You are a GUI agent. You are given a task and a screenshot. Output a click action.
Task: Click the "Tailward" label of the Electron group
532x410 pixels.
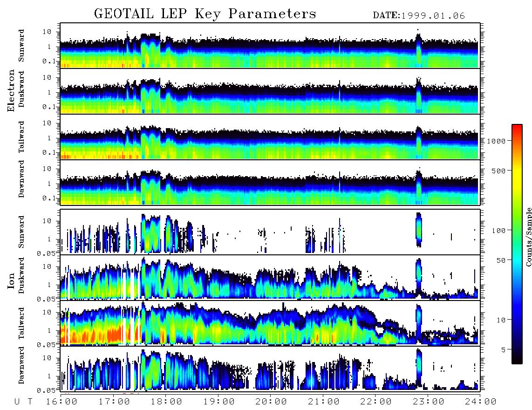tap(21, 137)
